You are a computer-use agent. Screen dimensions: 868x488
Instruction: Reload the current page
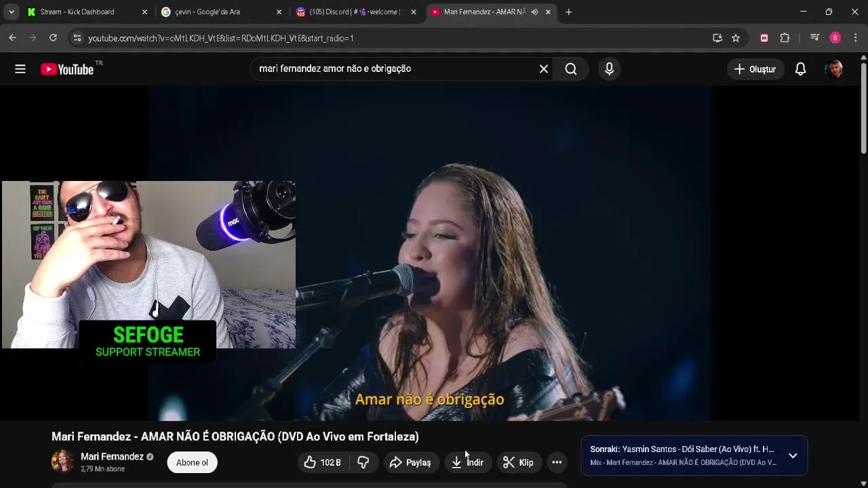click(x=53, y=38)
